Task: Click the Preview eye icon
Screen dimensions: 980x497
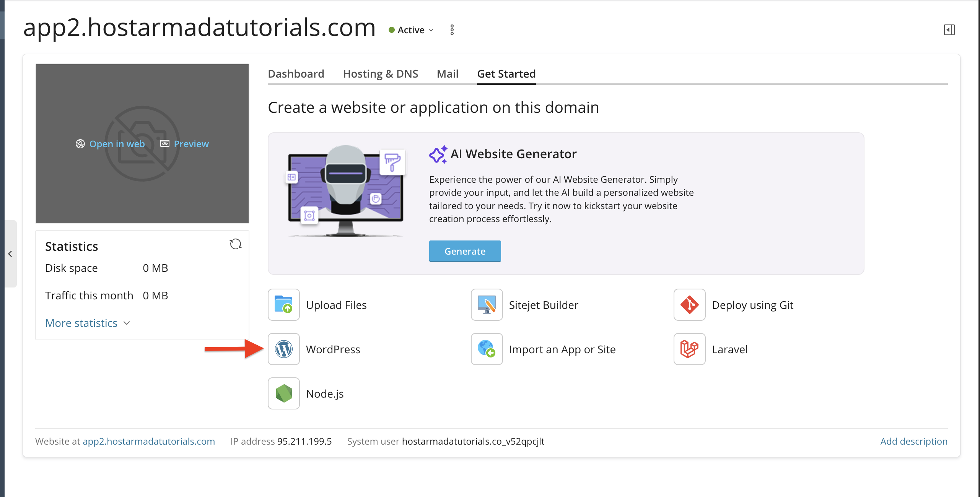Action: tap(165, 144)
